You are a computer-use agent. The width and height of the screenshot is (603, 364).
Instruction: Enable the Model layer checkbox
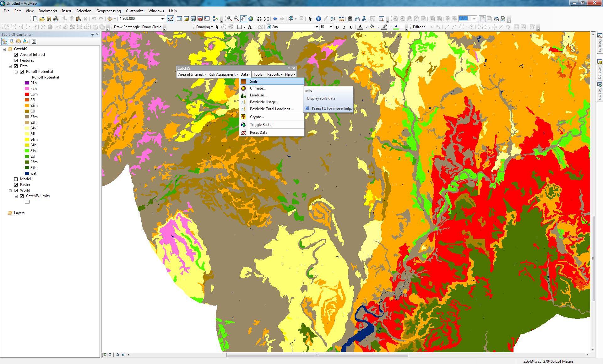(16, 179)
